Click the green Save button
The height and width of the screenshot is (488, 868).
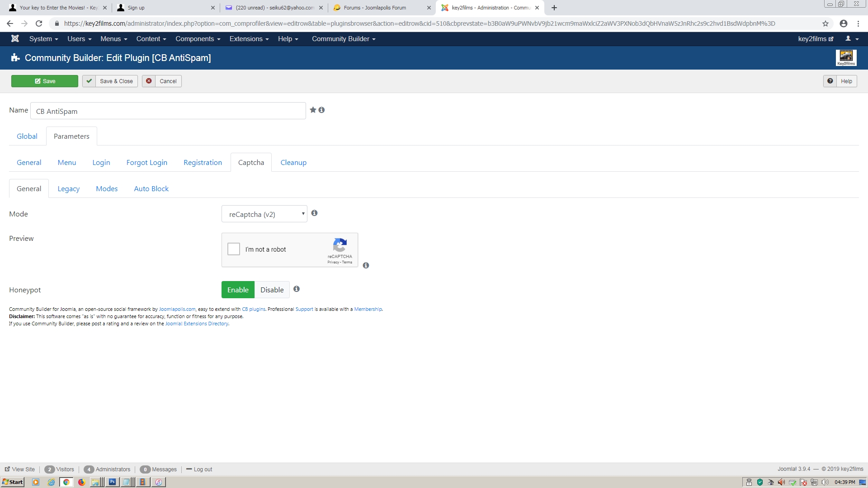[45, 81]
